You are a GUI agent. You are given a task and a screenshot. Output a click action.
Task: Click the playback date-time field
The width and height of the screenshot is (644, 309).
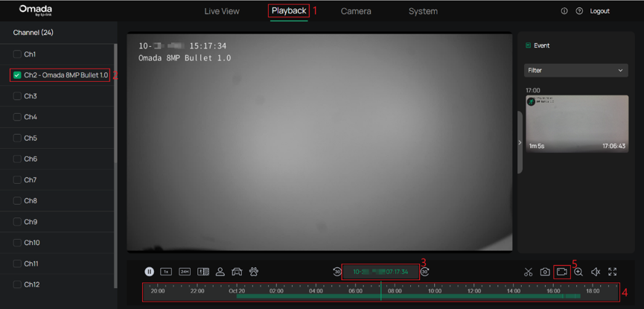(380, 272)
